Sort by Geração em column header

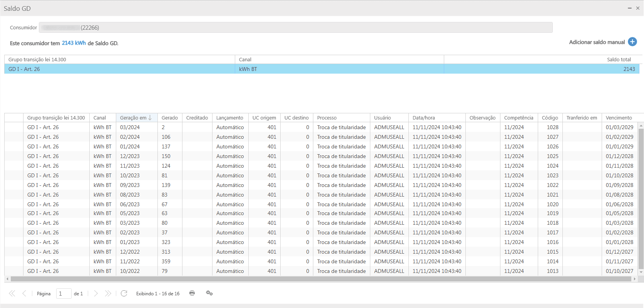[134, 118]
